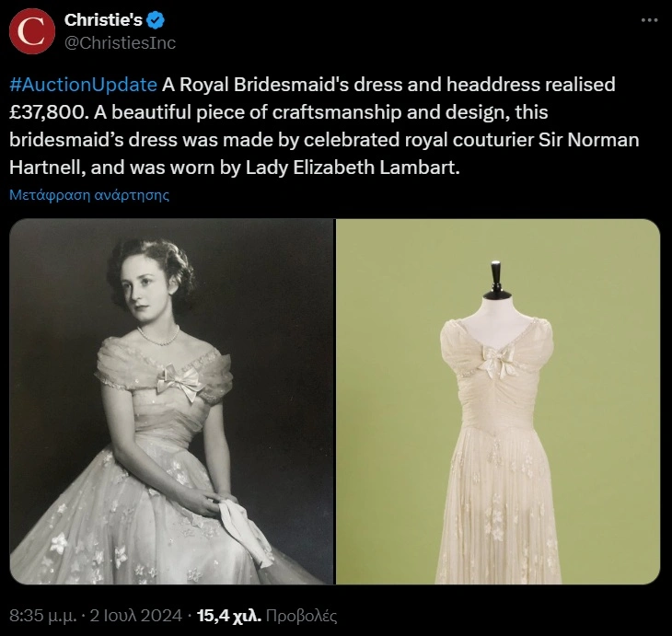
Task: Click the black mannequin neck stand
Action: 496,280
